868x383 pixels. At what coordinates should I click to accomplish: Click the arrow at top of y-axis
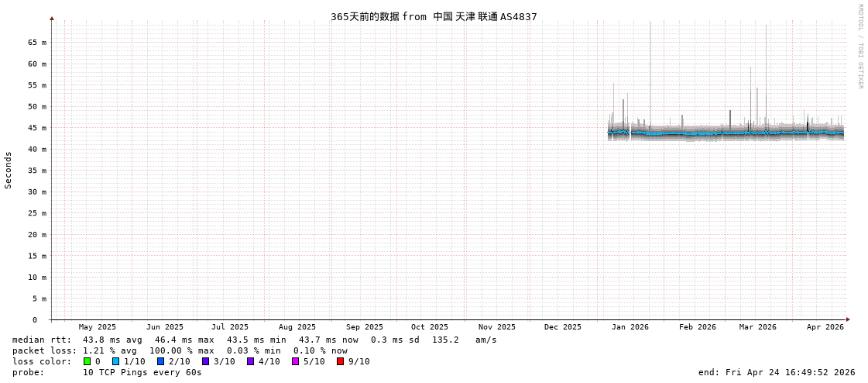(52, 18)
